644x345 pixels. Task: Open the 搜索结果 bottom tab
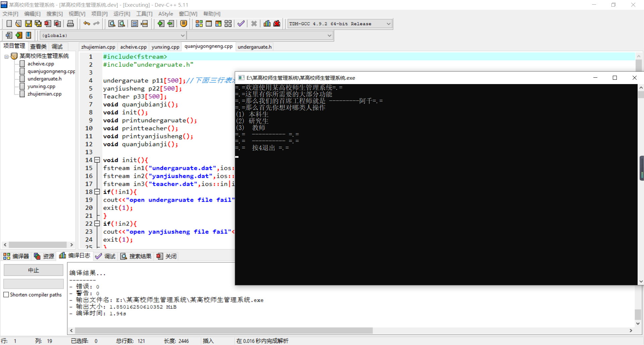[136, 256]
